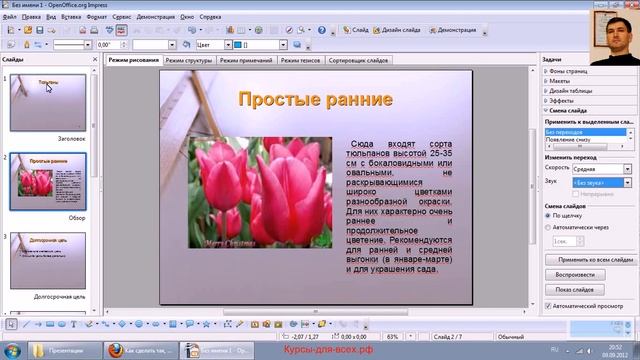640x360 pixels.
Task: Expand the 'Макеты' section
Action: pyautogui.click(x=559, y=81)
